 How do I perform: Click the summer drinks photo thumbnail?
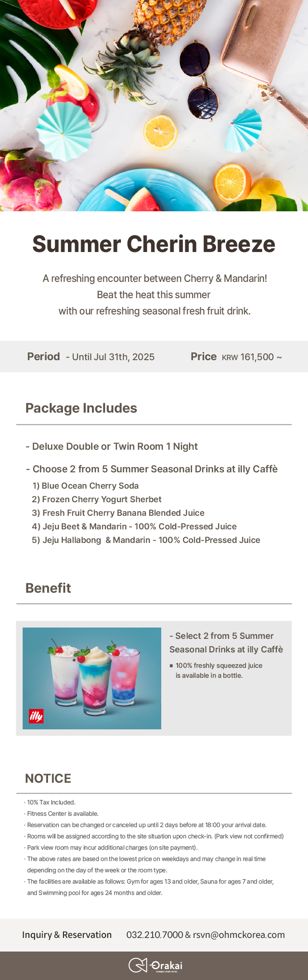click(x=92, y=678)
